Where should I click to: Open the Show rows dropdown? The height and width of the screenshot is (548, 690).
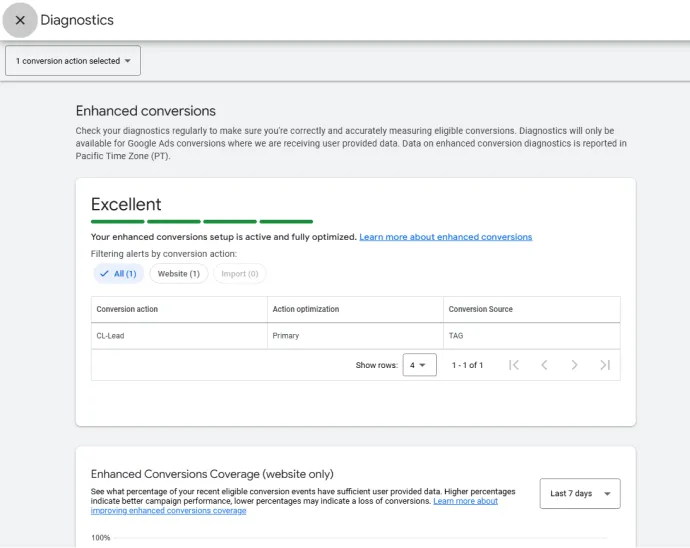(419, 365)
